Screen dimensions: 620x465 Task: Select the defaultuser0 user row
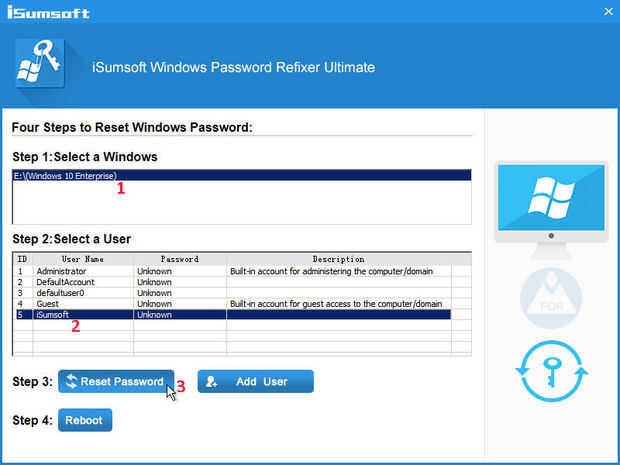point(233,293)
